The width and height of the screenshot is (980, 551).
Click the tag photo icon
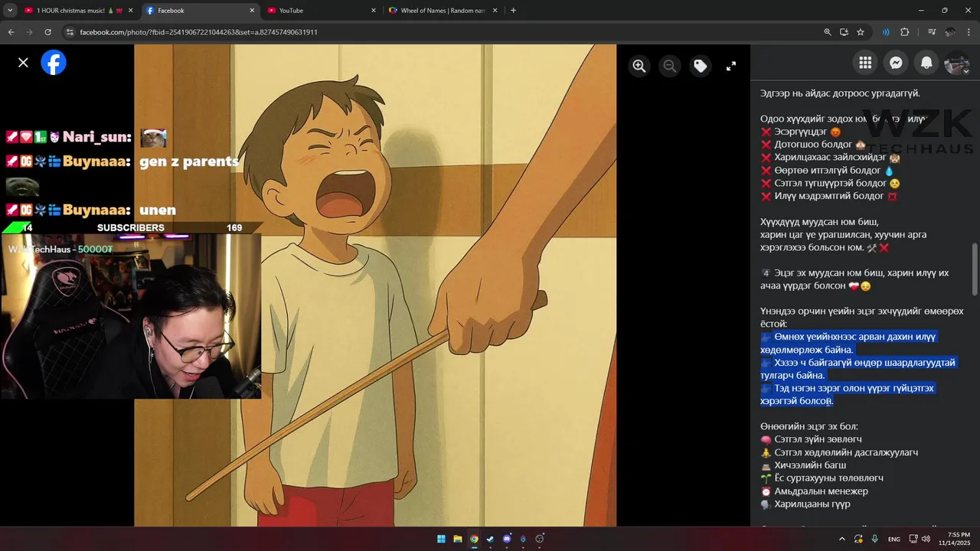(x=701, y=66)
